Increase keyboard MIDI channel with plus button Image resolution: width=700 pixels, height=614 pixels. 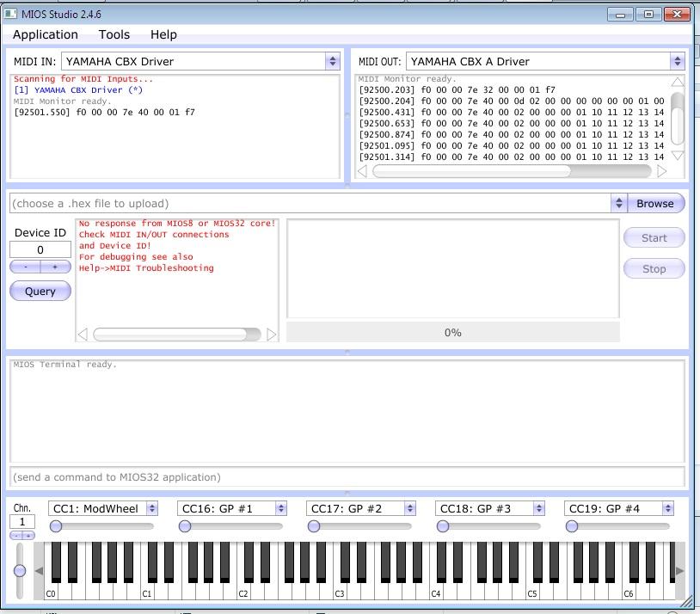coord(28,536)
